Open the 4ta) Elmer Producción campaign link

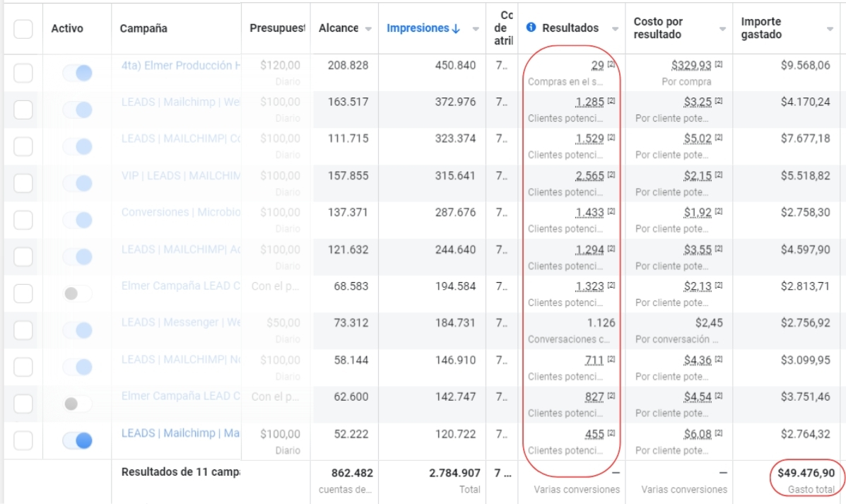180,66
